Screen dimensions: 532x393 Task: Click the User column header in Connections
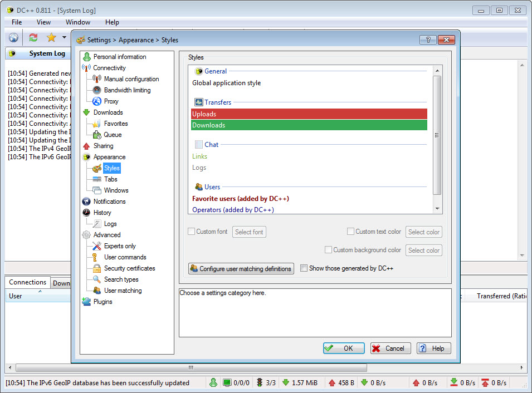click(38, 296)
